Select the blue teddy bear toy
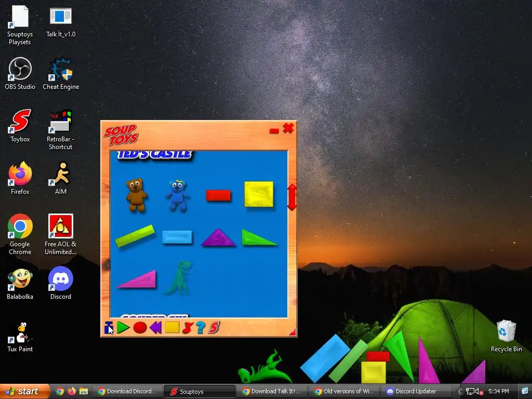Image resolution: width=532 pixels, height=399 pixels. [x=177, y=196]
